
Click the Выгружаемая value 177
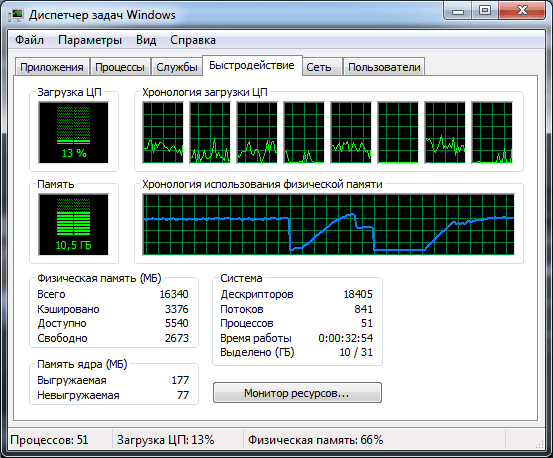pyautogui.click(x=180, y=380)
